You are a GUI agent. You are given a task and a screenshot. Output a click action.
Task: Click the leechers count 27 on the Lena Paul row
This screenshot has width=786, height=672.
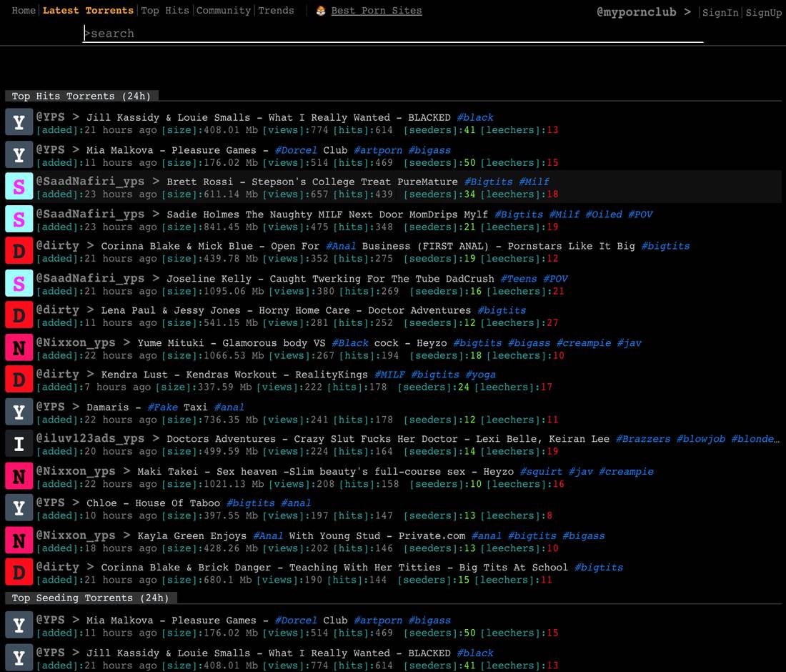tap(552, 323)
